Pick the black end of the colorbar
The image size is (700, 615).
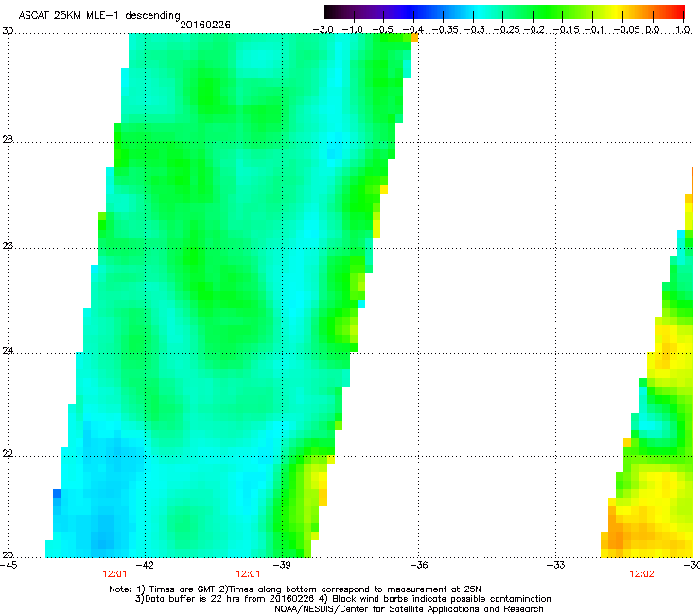328,11
